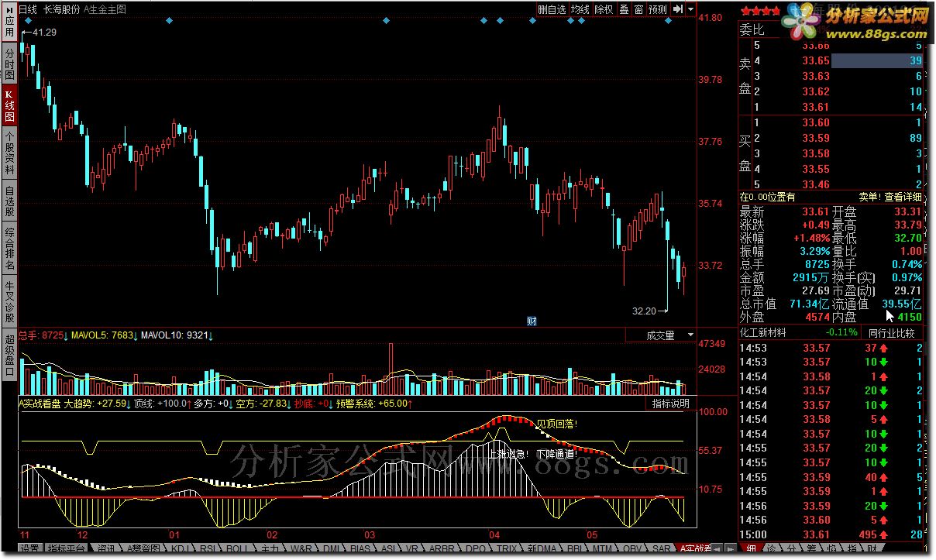The height and width of the screenshot is (560, 936).
Task: Click the 15:00 trade tick row
Action: pos(831,534)
